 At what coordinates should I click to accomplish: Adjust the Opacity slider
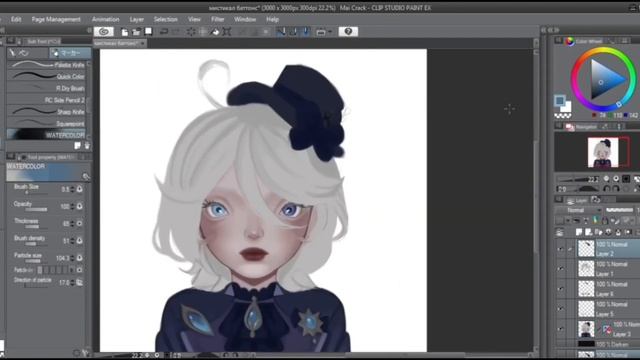[x=37, y=209]
